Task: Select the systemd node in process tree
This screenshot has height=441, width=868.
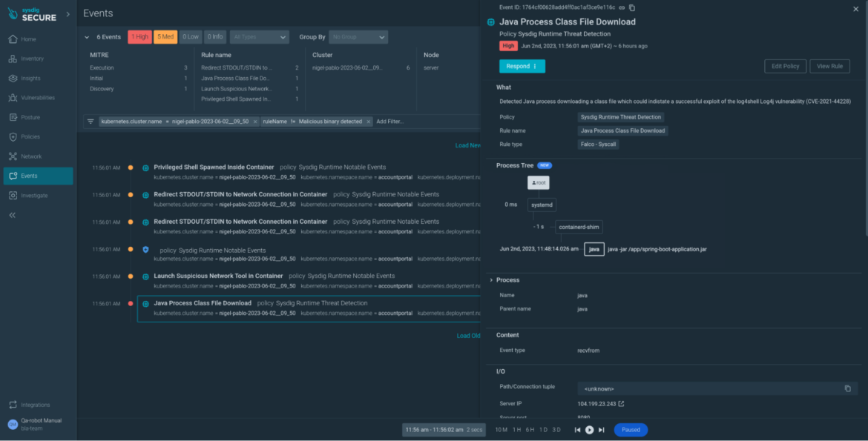Action: tap(542, 205)
